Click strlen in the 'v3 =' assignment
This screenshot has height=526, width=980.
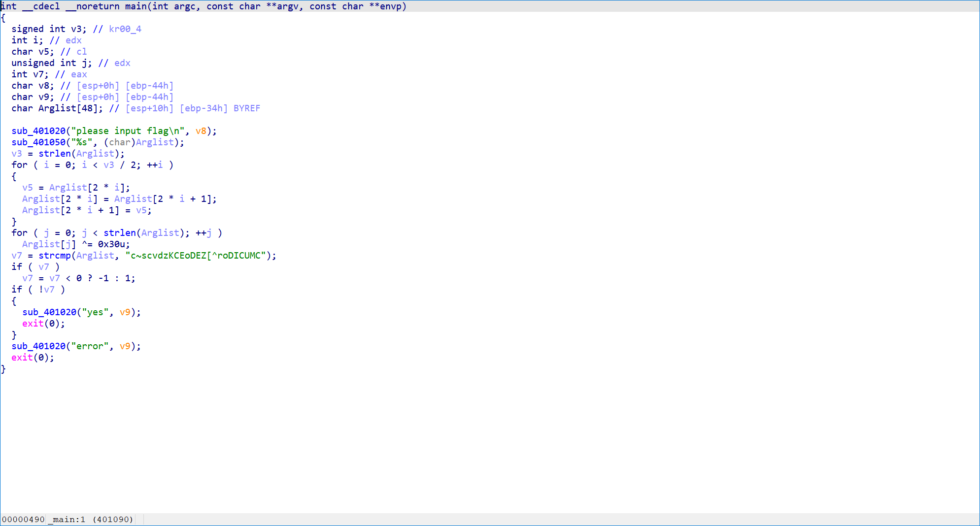click(55, 154)
